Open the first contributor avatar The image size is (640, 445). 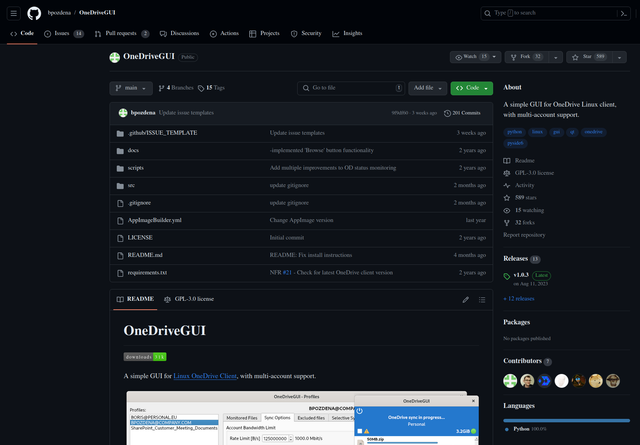coord(510,381)
